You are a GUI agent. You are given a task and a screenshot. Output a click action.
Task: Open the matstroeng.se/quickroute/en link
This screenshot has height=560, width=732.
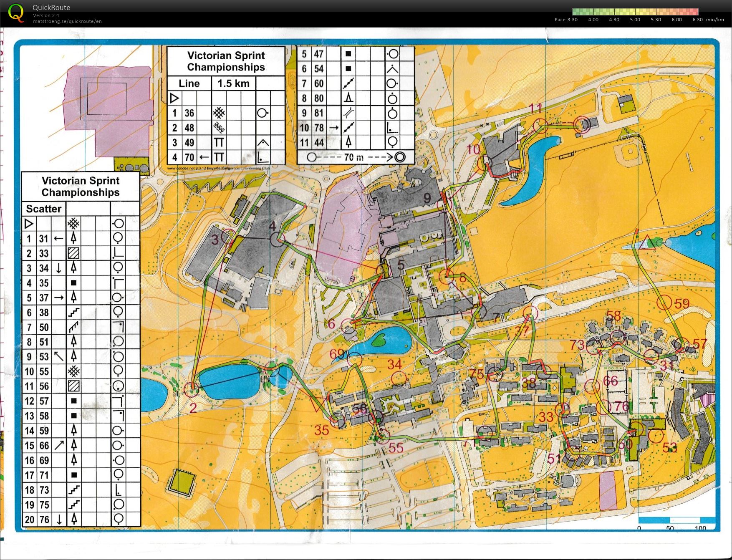point(67,21)
